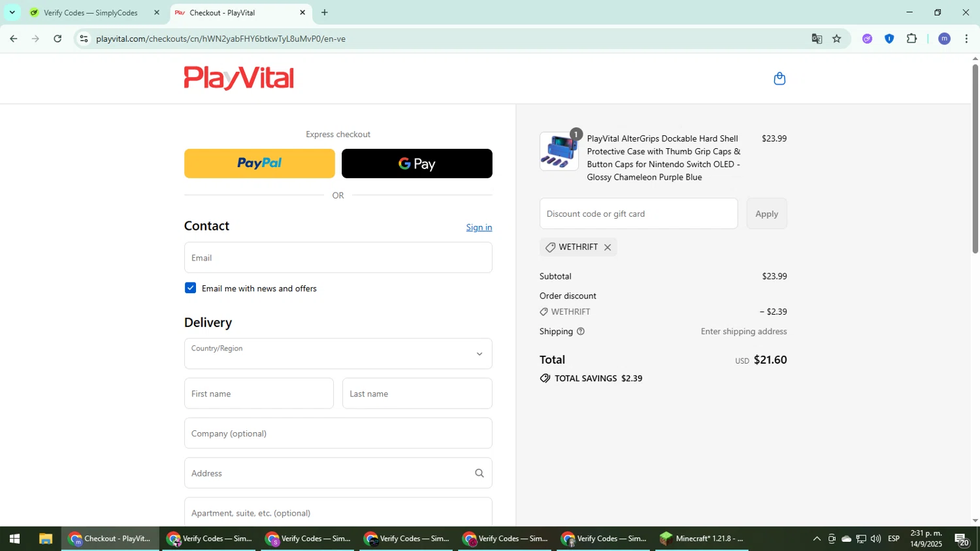Open the clock and date in taskbar

[x=926, y=539]
